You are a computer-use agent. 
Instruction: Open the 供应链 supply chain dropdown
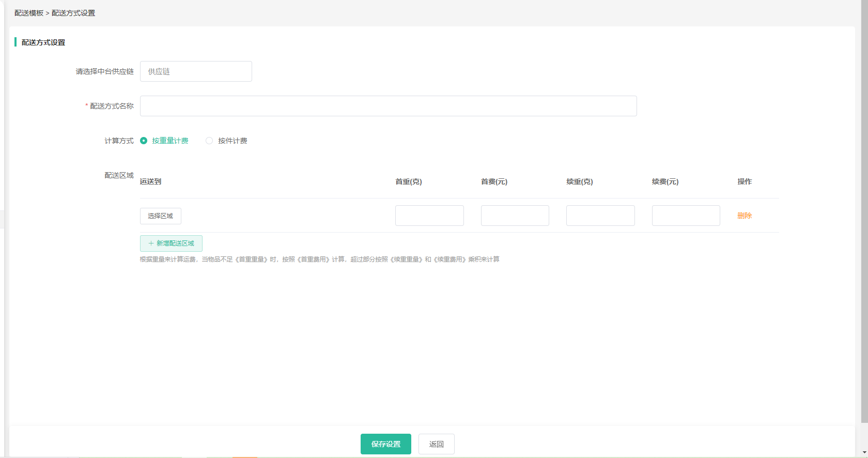pyautogui.click(x=196, y=71)
